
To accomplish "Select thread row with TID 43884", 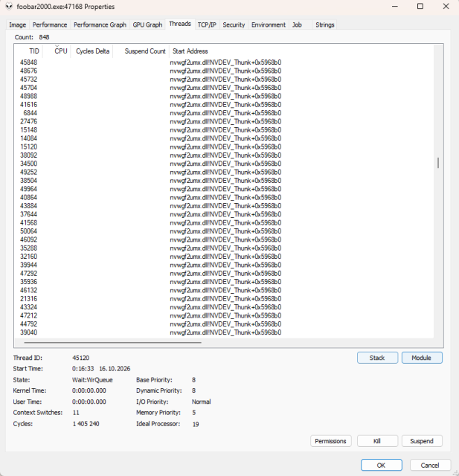I will 224,206.
